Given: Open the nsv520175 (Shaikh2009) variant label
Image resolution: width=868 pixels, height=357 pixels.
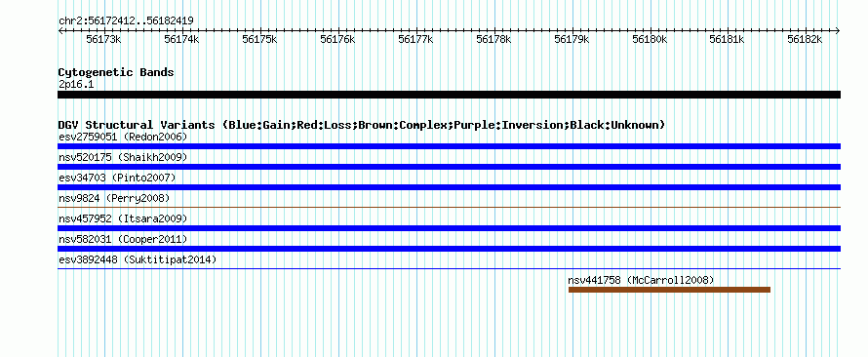Looking at the screenshot, I should [x=123, y=157].
